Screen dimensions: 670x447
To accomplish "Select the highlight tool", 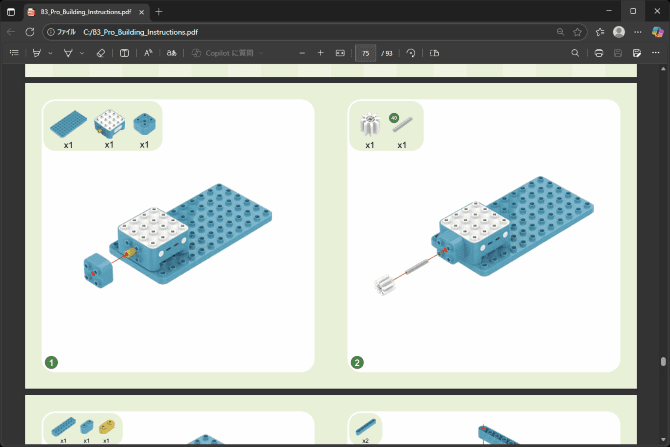I will [x=37, y=52].
